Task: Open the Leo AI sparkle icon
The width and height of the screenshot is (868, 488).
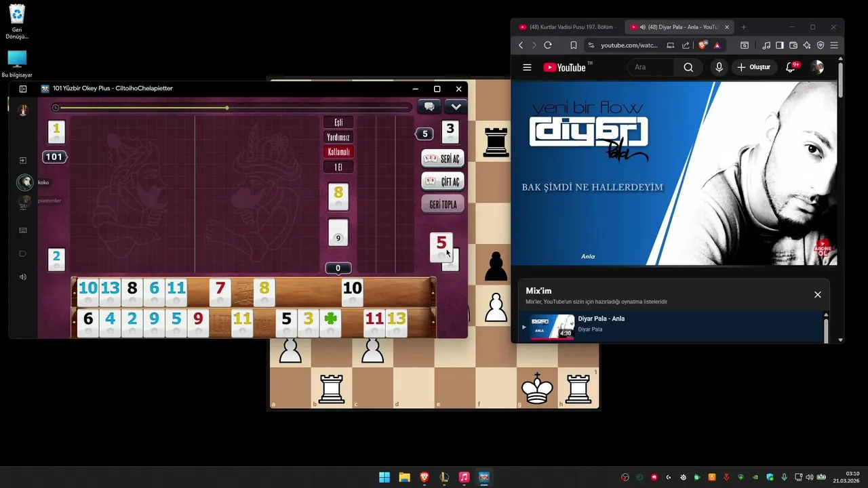Action: click(x=807, y=45)
